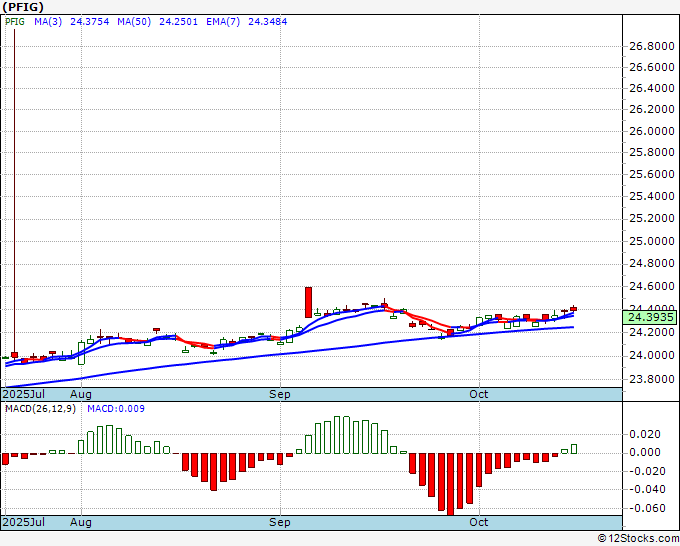The image size is (680, 546).
Task: Click the 2025Jul label on MACD time axis
Action: pos(24,522)
